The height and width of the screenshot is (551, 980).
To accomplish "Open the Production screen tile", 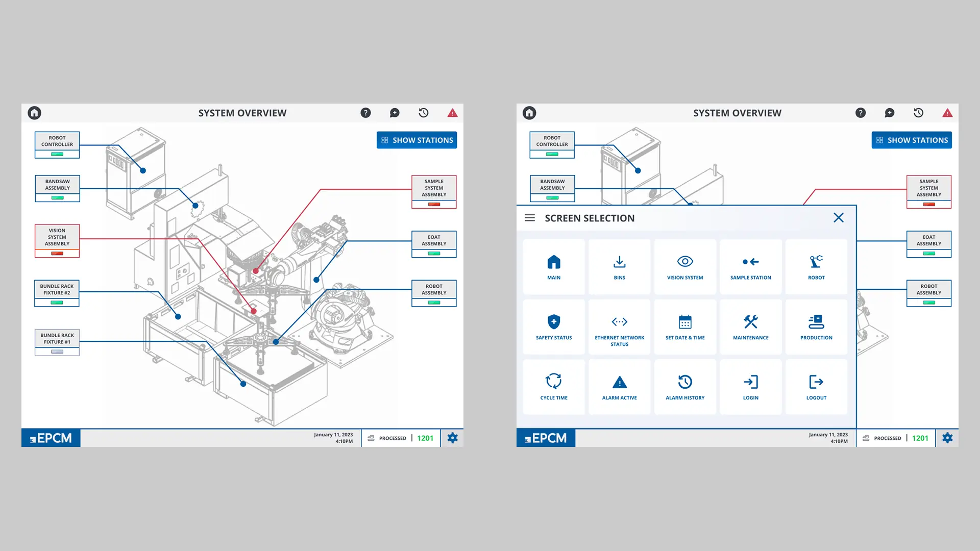I will (816, 327).
